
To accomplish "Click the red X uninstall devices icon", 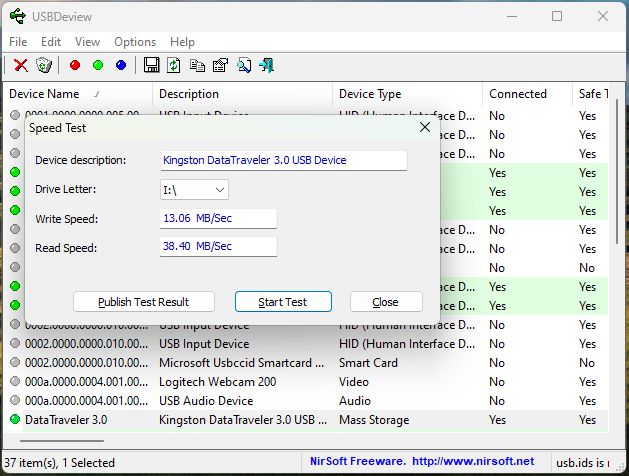I will (21, 65).
